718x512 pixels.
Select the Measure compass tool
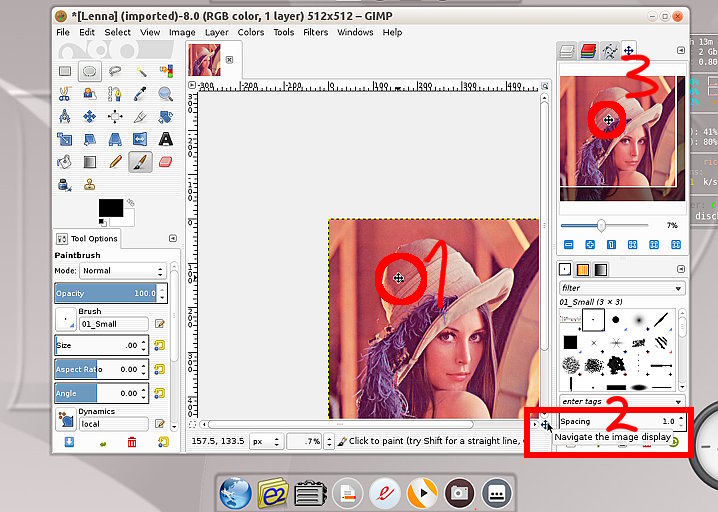pyautogui.click(x=65, y=116)
